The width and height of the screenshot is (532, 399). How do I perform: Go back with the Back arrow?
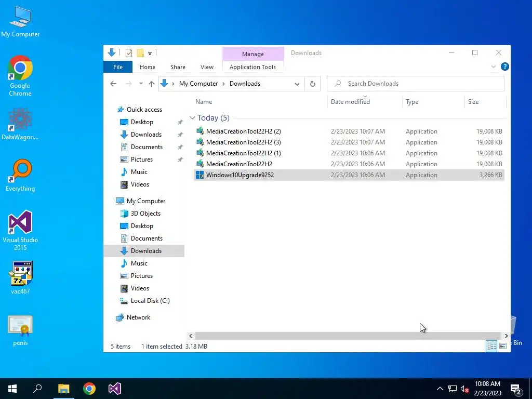pyautogui.click(x=113, y=84)
